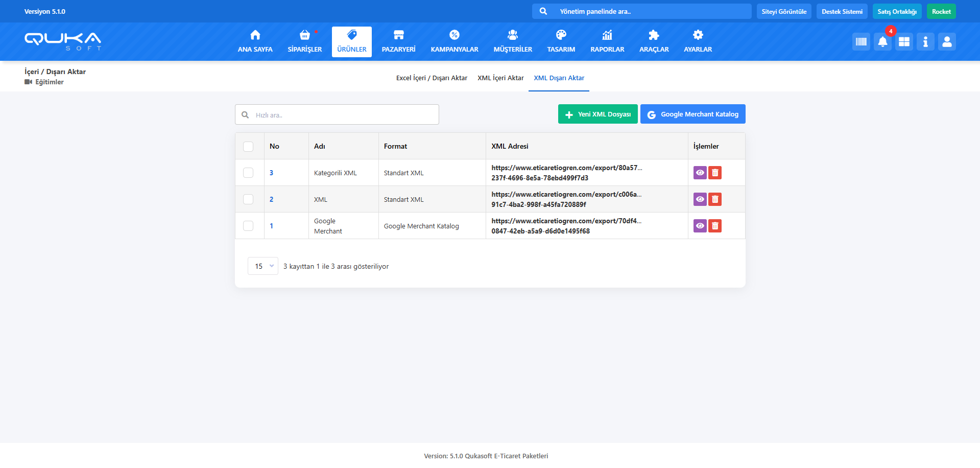
Task: Open the notifications bell
Action: point(882,42)
